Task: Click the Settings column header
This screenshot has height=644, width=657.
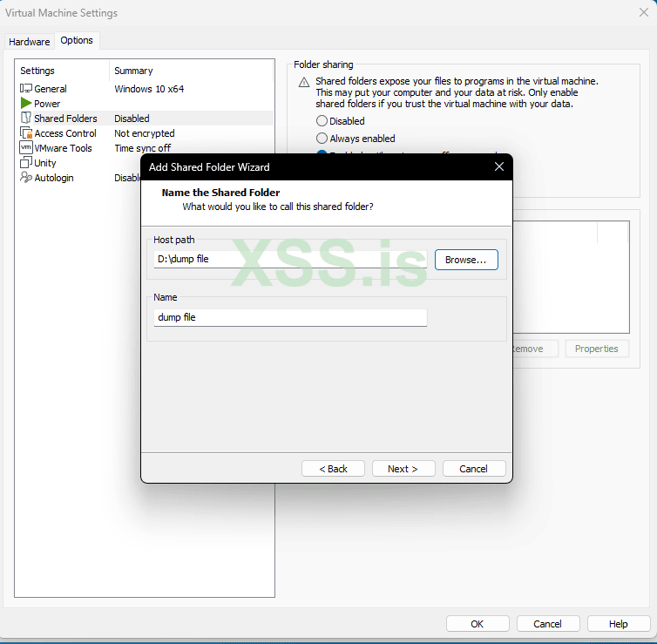Action: coord(63,71)
